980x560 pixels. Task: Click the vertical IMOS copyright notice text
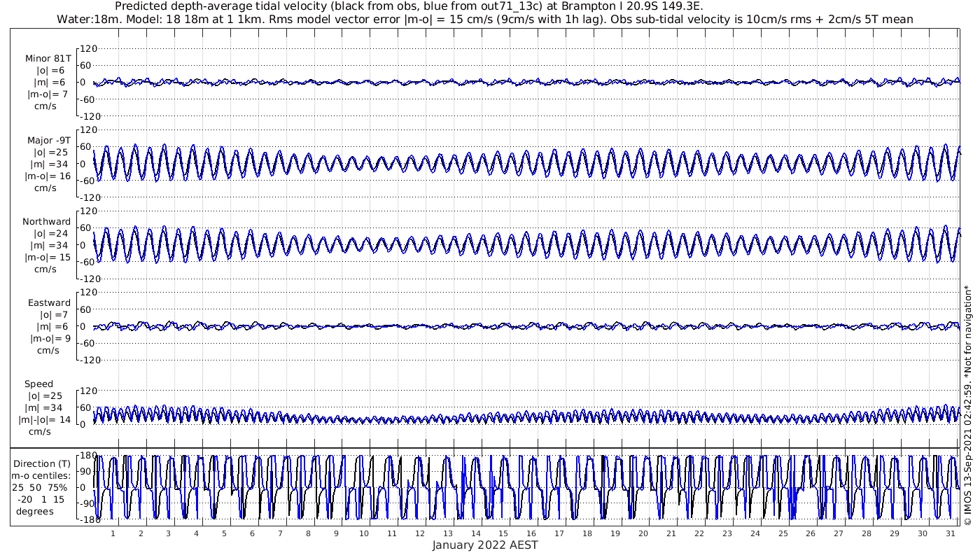click(x=967, y=405)
